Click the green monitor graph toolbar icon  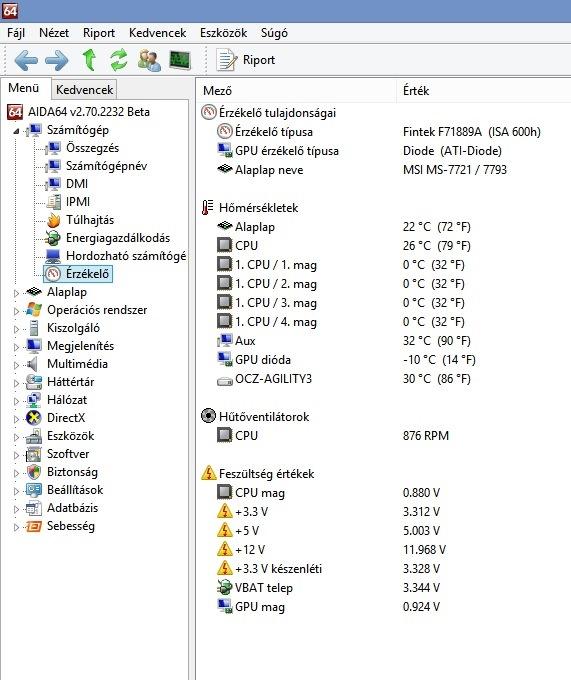coord(180,60)
